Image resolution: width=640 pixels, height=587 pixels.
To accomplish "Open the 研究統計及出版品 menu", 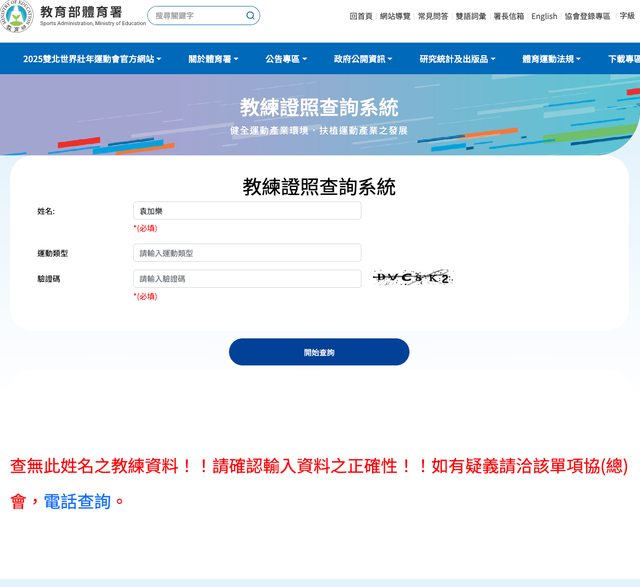I will (x=457, y=59).
